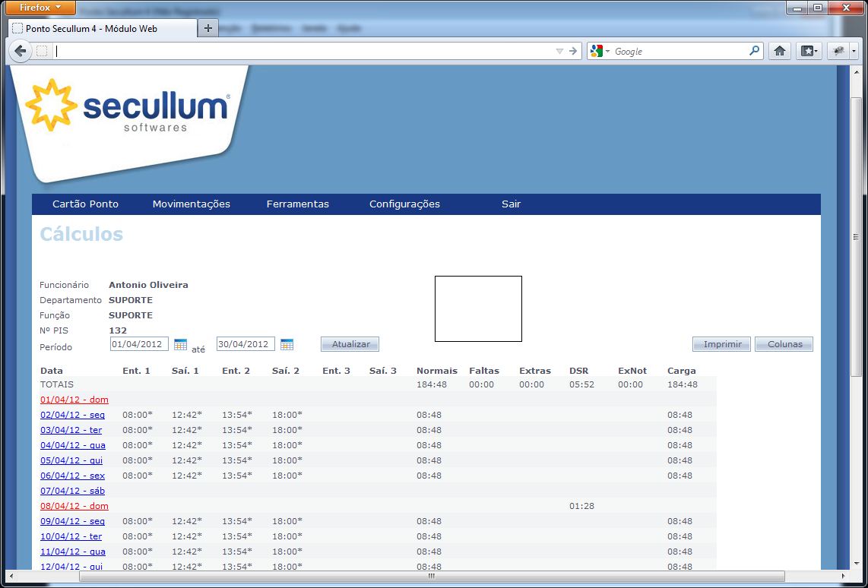Click the go arrow in address bar
This screenshot has height=588, width=868.
coord(573,52)
